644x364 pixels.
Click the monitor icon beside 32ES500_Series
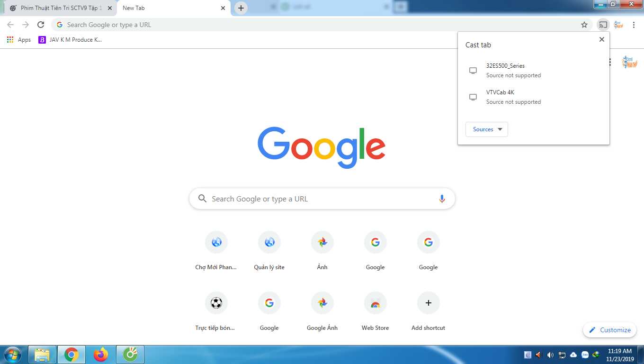(473, 70)
